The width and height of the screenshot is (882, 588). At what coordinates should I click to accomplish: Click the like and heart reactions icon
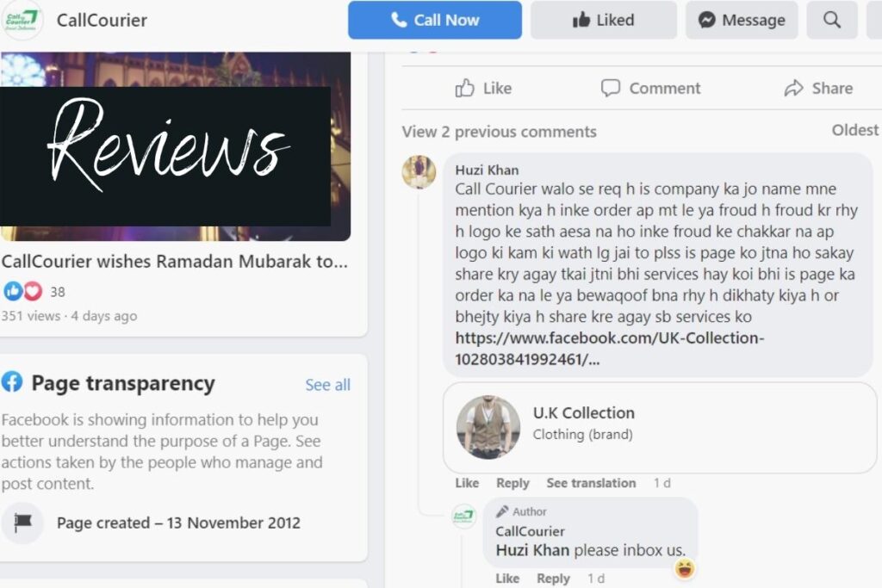coord(23,291)
